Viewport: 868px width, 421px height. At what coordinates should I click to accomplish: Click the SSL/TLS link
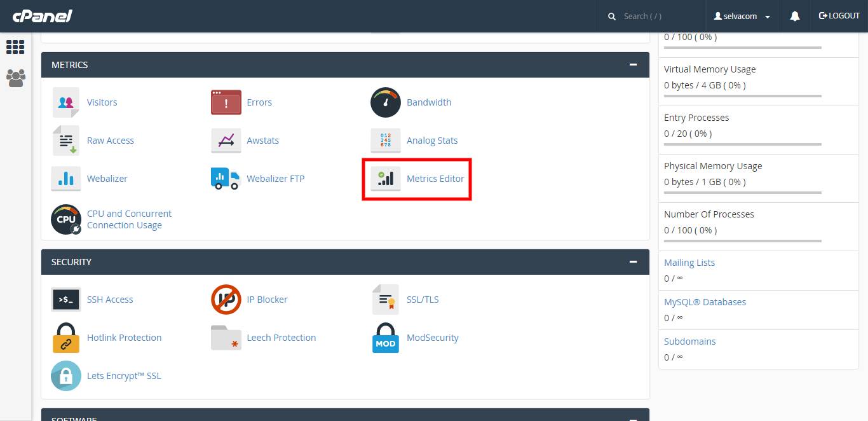click(x=423, y=300)
